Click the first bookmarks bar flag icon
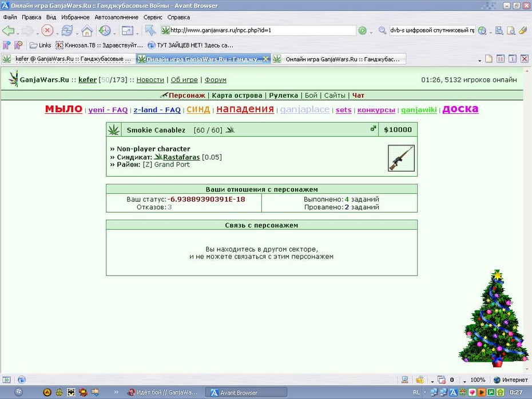Image resolution: width=532 pixels, height=399 pixels. pos(7,45)
